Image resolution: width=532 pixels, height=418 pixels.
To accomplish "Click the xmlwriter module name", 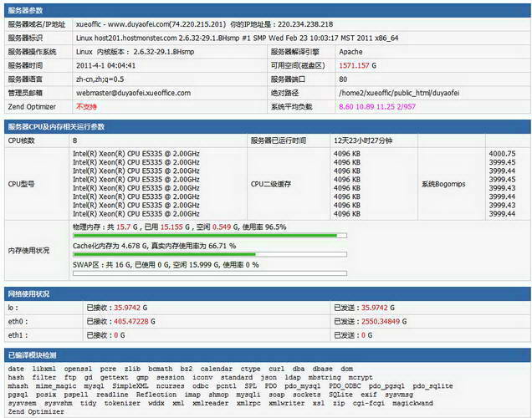I will pyautogui.click(x=287, y=403).
